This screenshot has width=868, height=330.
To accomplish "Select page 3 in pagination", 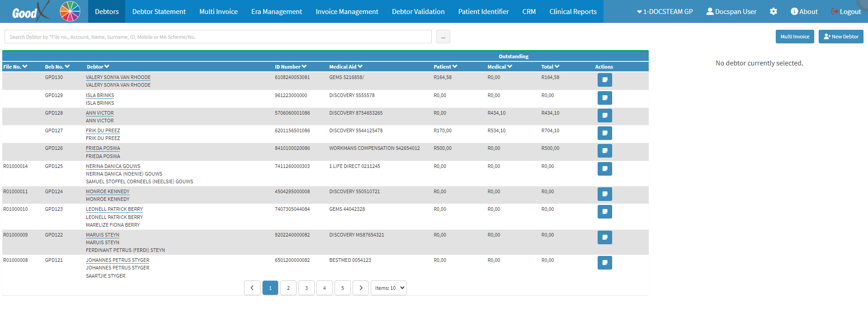I will point(306,288).
